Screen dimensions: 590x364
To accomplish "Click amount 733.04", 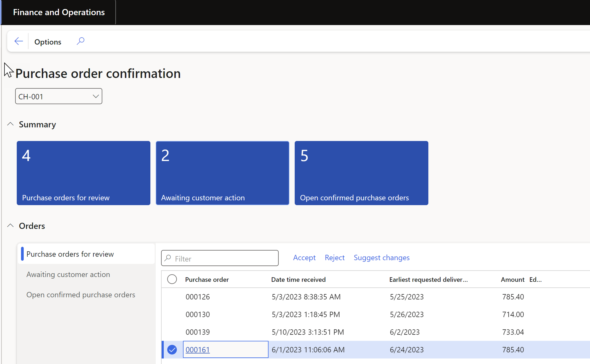I will (513, 332).
